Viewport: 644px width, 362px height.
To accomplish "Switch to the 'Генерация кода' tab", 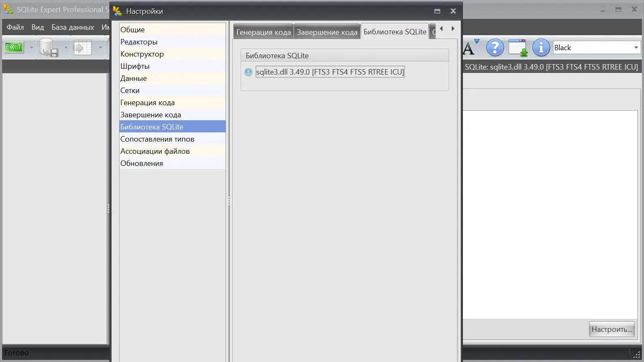I will [x=263, y=31].
